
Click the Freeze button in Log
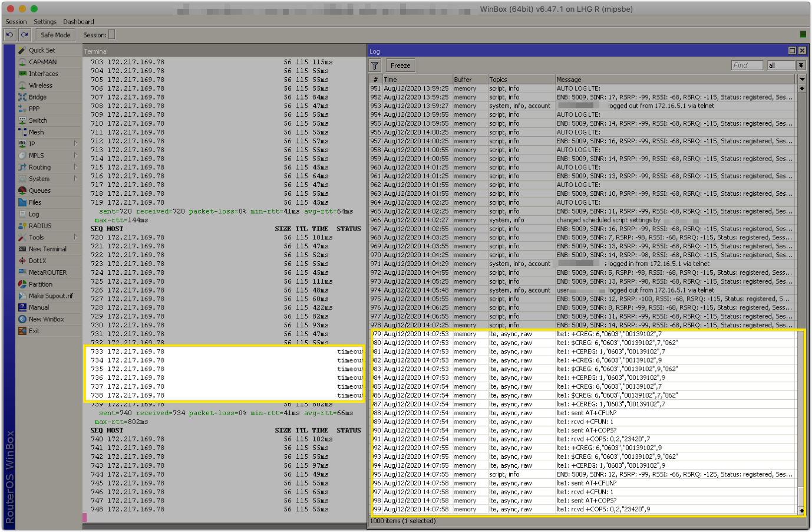(x=400, y=65)
